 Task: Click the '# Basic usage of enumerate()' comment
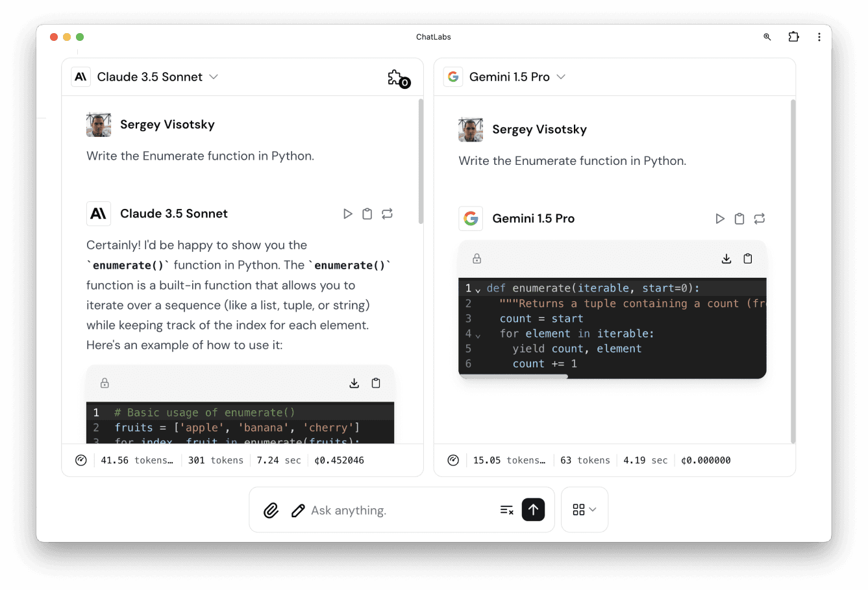[205, 413]
